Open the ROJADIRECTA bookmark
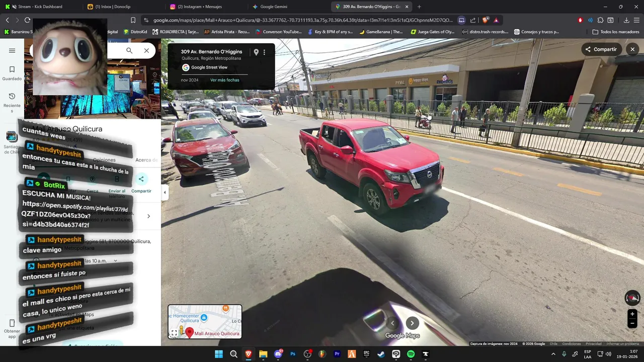This screenshot has width=644, height=362. click(x=176, y=32)
